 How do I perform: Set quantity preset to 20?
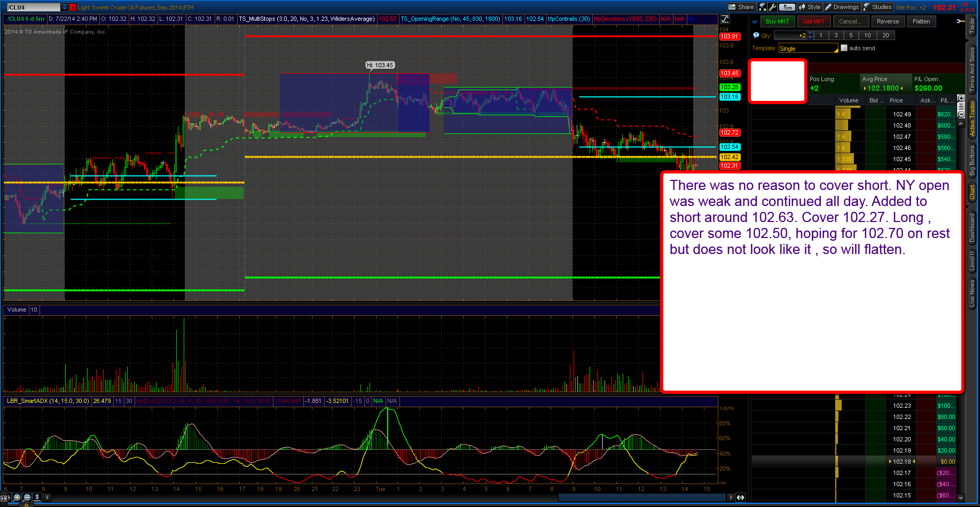[x=885, y=35]
